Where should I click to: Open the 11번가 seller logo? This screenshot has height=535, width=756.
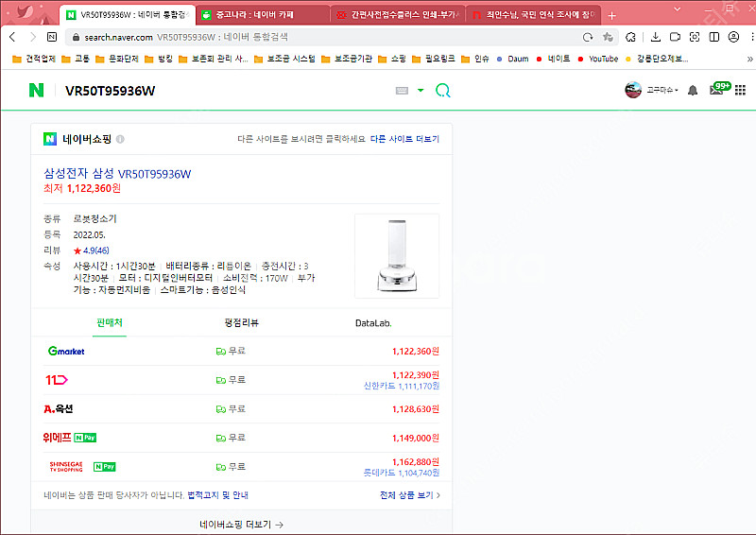coord(57,380)
